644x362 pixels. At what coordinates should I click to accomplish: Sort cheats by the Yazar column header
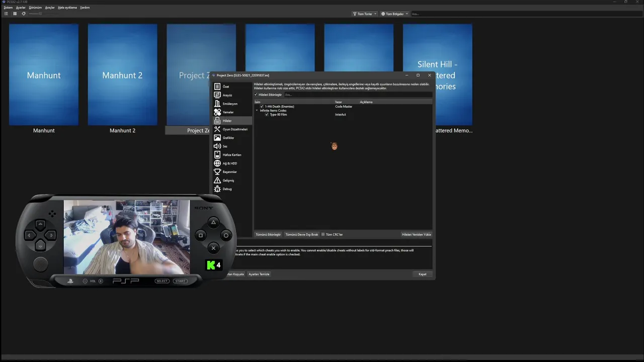[x=347, y=102]
